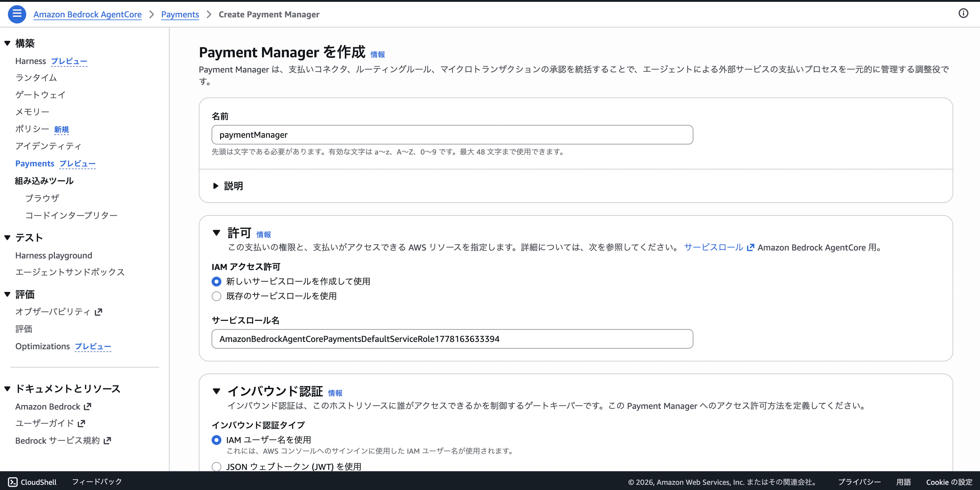This screenshot has width=980, height=490.
Task: Click the Create Payment Manager breadcrumb text
Action: (269, 14)
